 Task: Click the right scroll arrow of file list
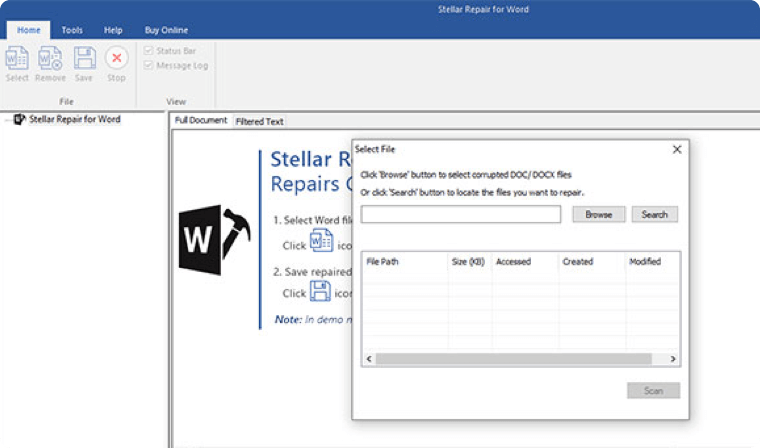(673, 358)
